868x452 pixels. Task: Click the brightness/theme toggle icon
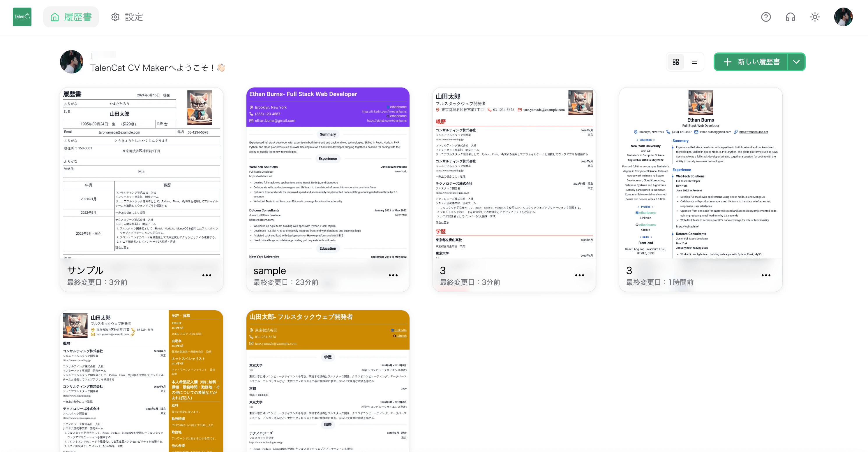pyautogui.click(x=815, y=17)
